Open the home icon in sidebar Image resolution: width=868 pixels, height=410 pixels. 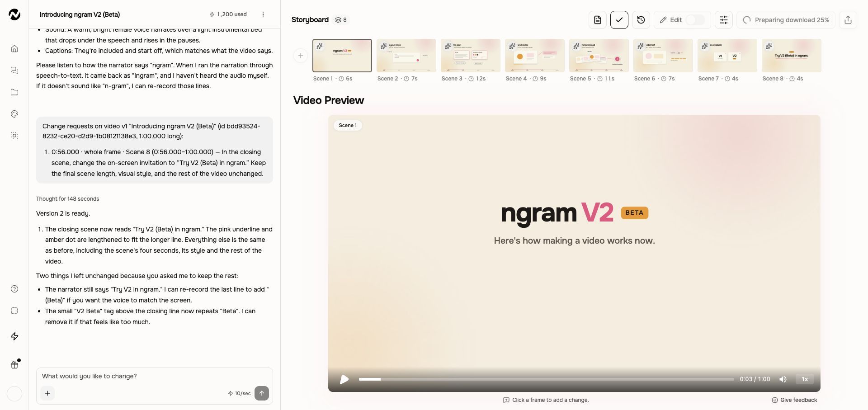[x=14, y=49]
